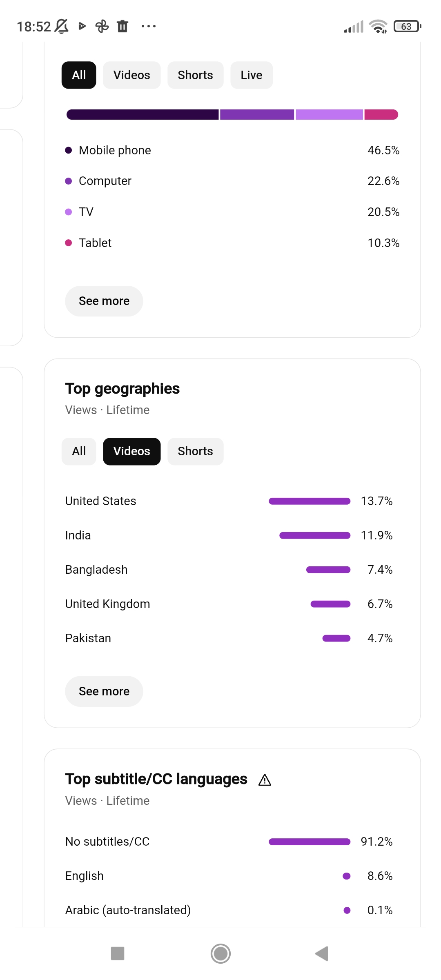Tap the battery indicator showing 63
This screenshot has height=980, width=441.
coord(407,26)
